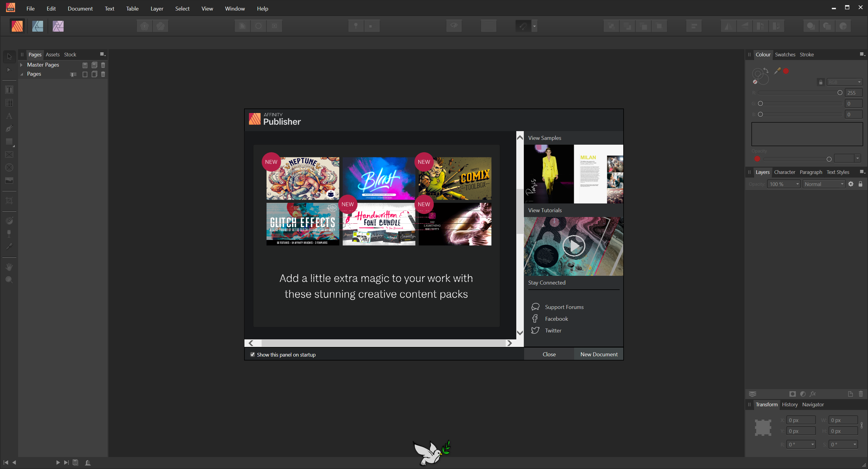The image size is (868, 469).
Task: Open the Layer menu
Action: point(157,8)
